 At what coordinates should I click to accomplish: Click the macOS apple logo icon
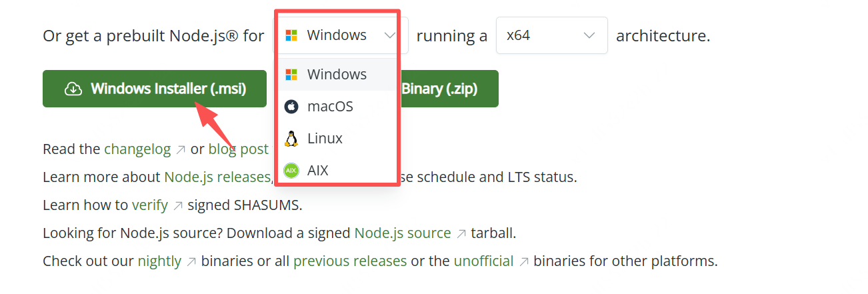click(291, 107)
